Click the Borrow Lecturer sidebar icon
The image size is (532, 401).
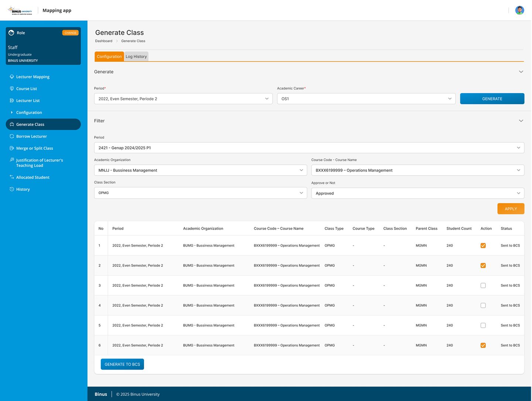coord(12,136)
